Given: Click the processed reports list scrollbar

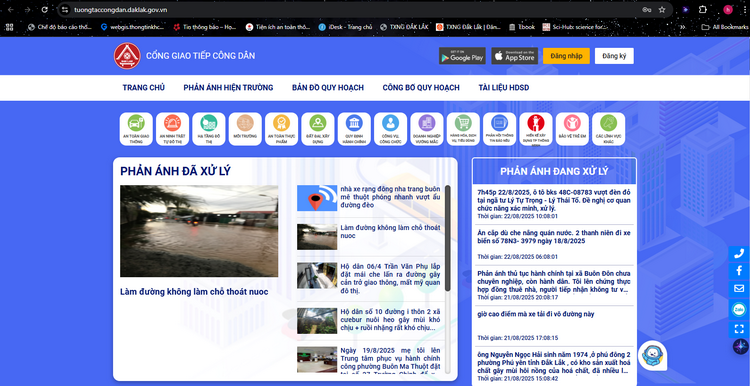Looking at the screenshot, I should click(448, 238).
